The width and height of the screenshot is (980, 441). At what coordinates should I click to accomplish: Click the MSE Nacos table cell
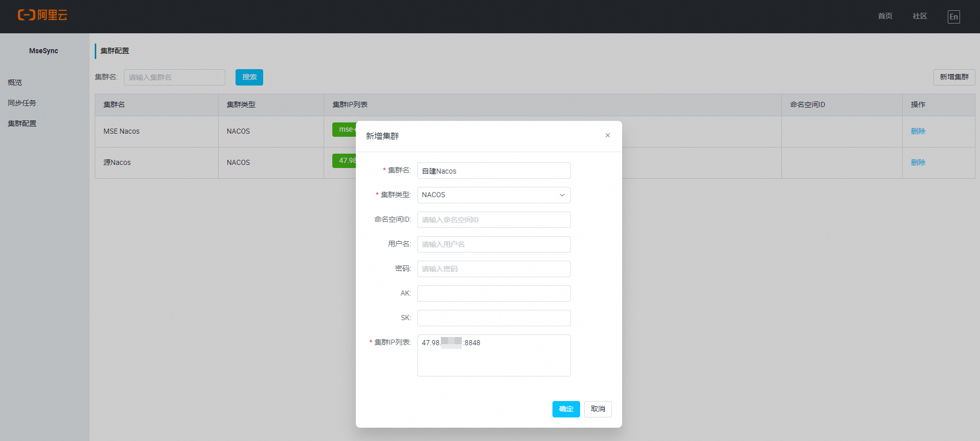tap(157, 132)
